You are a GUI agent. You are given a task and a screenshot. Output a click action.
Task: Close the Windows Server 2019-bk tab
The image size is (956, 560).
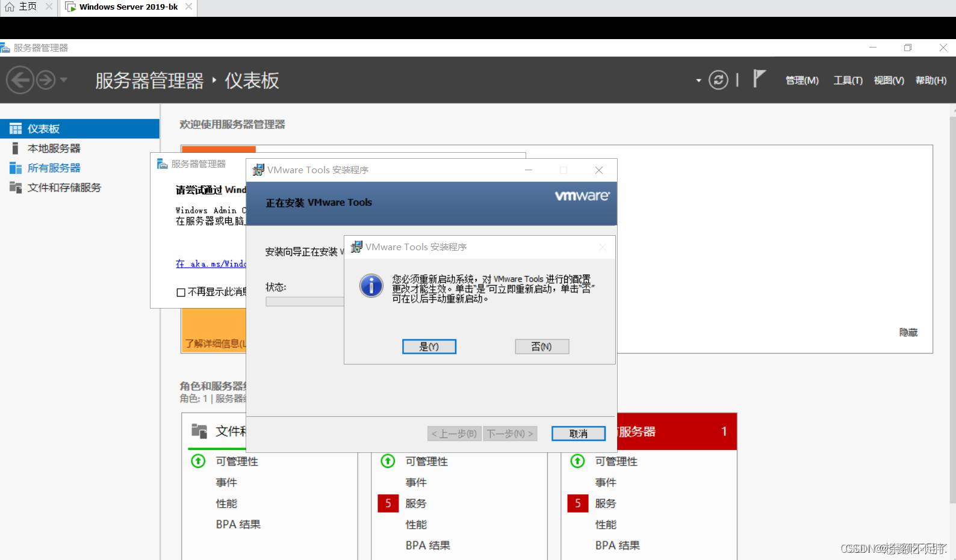pos(188,7)
